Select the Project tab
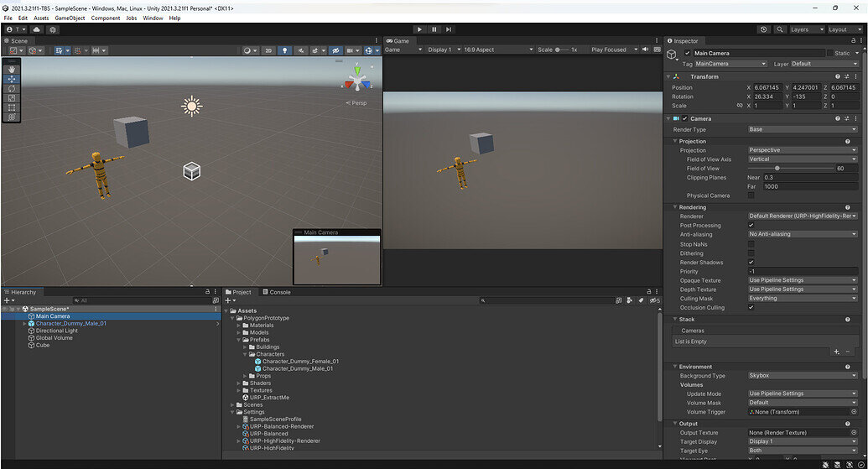The image size is (868, 469). (x=238, y=292)
